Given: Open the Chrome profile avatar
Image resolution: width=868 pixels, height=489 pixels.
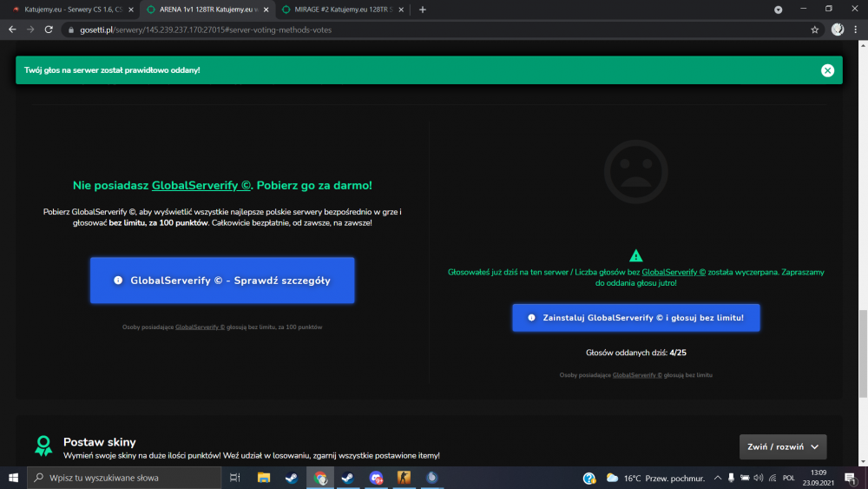Looking at the screenshot, I should click(838, 30).
